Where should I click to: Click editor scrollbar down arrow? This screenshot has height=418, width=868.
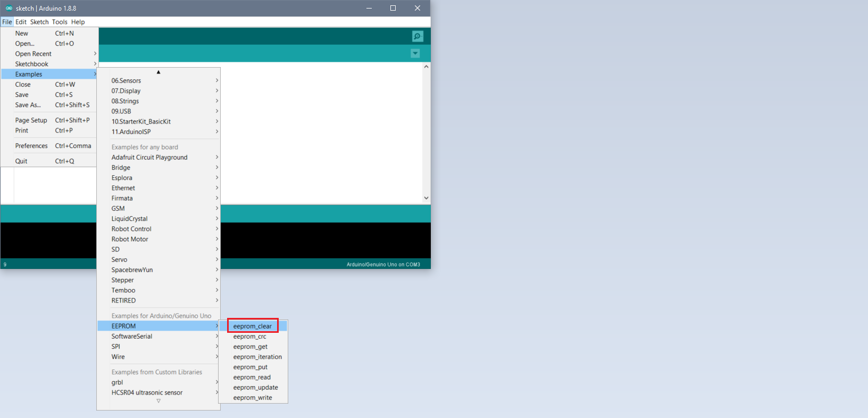[426, 198]
